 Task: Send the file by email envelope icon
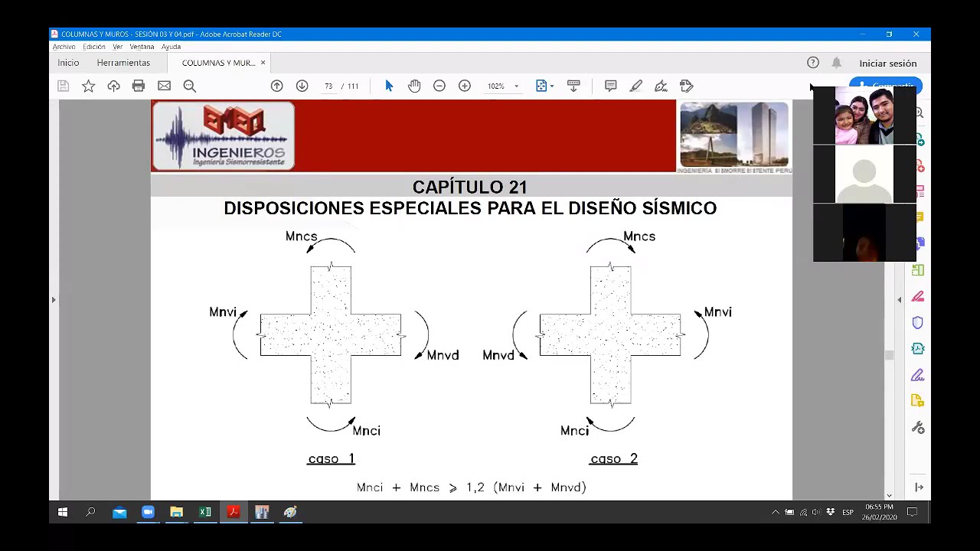(164, 86)
